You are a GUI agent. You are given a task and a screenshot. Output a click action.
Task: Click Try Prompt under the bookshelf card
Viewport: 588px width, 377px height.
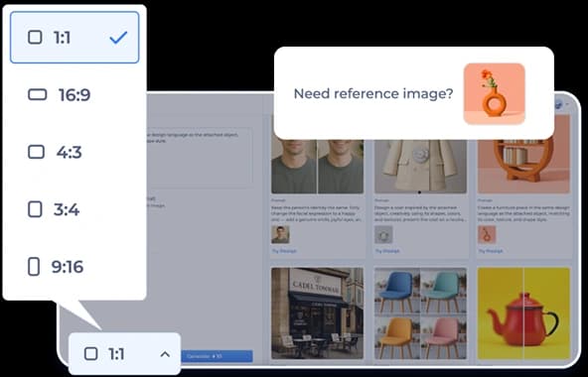coord(490,251)
